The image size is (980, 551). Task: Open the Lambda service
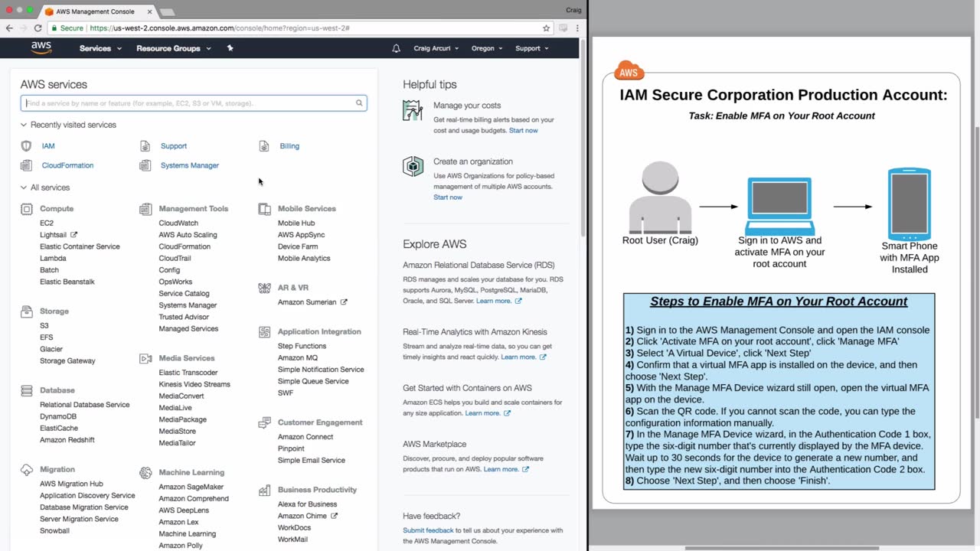coord(53,259)
